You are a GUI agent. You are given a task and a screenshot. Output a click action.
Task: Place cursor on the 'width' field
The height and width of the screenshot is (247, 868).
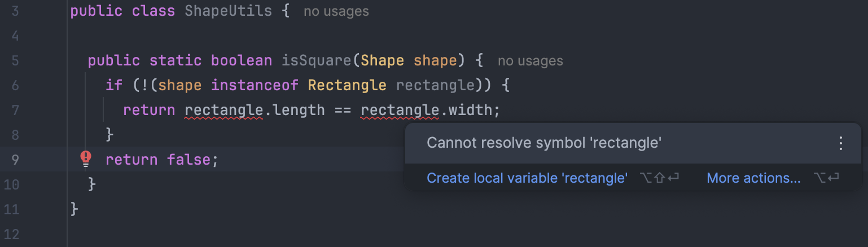coord(470,110)
